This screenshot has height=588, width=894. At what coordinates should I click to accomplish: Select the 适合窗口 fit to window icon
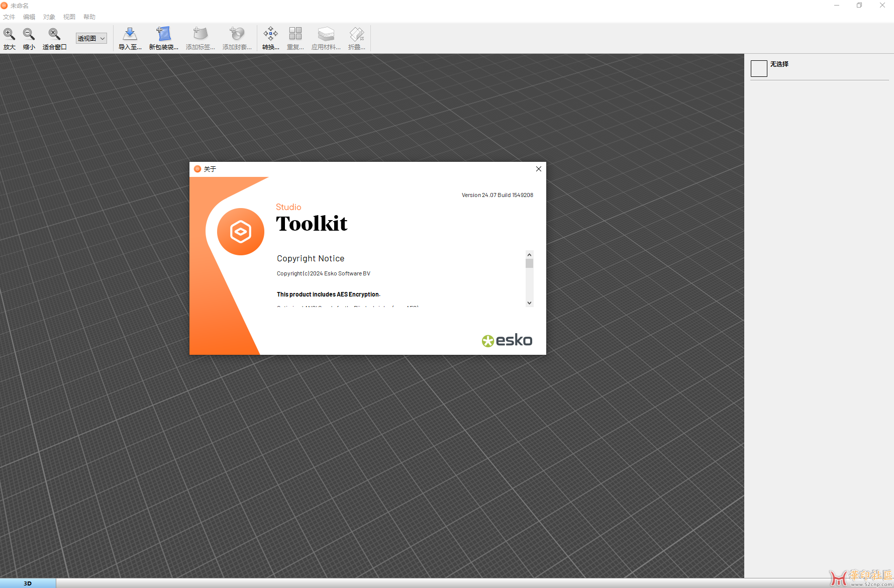coord(54,34)
